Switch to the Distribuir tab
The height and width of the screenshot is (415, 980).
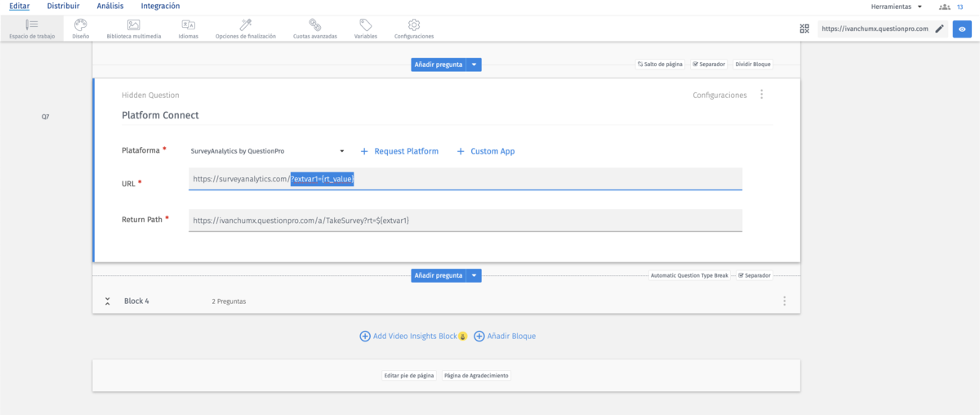click(x=63, y=7)
